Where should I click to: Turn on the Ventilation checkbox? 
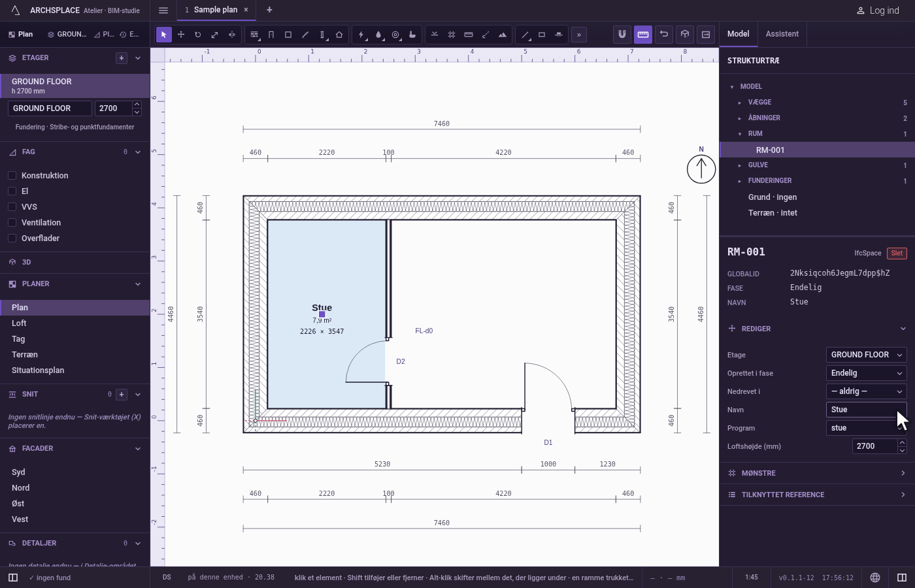[x=12, y=223]
